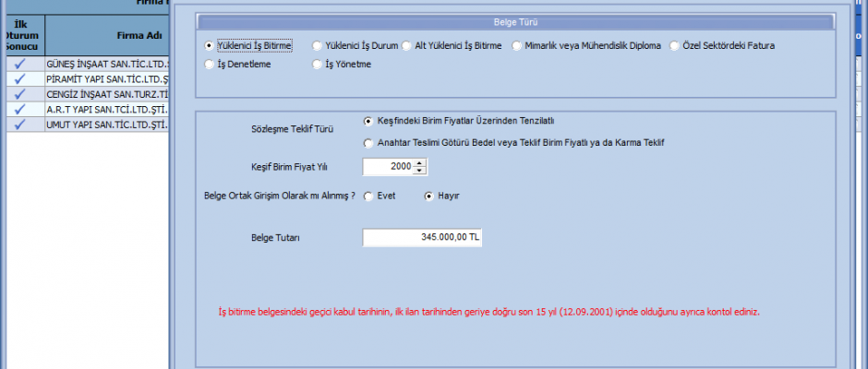The image size is (868, 369).
Task: Select the PİRAMİT YAPI SAN.TİC.LTD.ŞTİ. row
Action: pos(106,79)
